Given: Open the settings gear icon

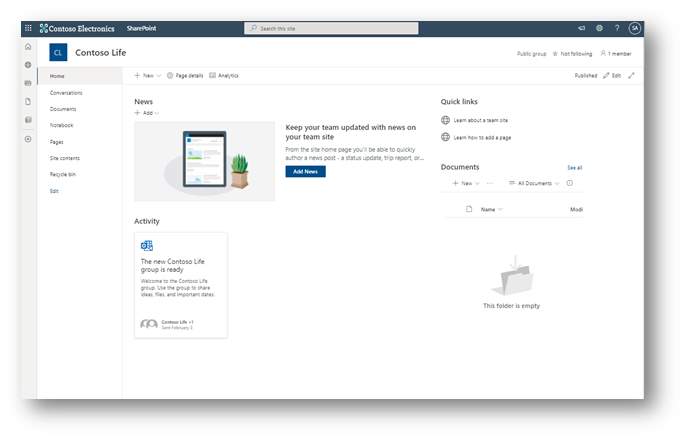Looking at the screenshot, I should click(599, 28).
